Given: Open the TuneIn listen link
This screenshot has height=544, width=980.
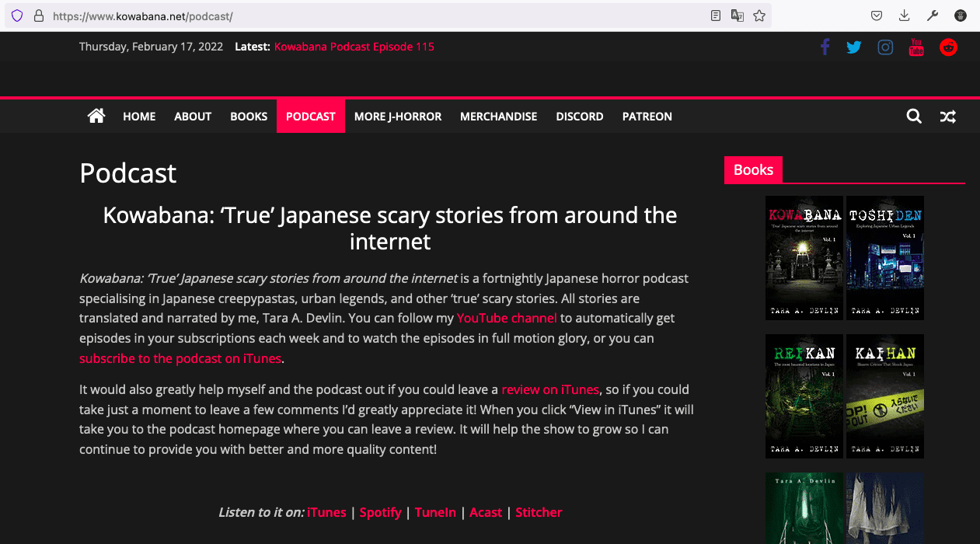Looking at the screenshot, I should click(435, 512).
